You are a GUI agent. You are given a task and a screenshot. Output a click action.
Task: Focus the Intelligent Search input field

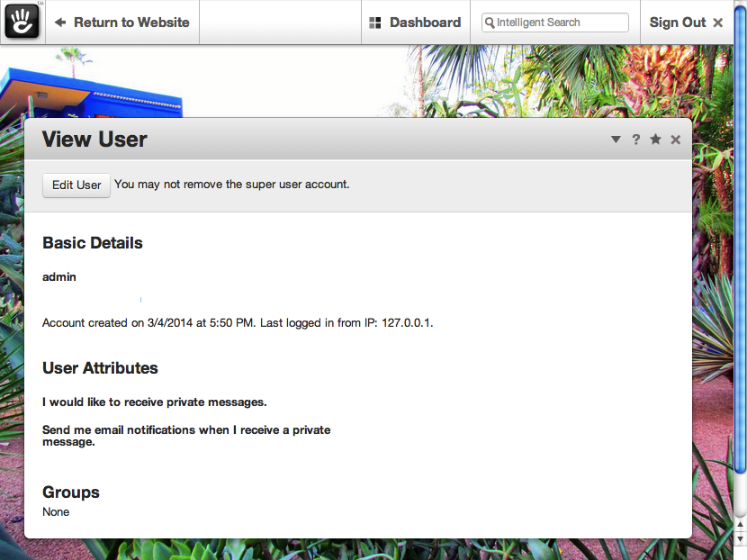tap(555, 23)
